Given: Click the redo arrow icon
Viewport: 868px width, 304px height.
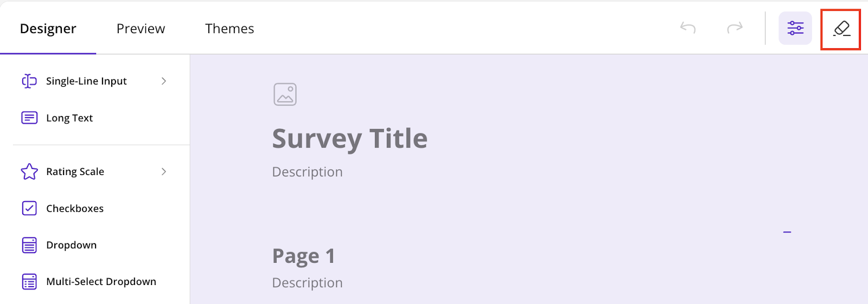Looking at the screenshot, I should point(735,28).
